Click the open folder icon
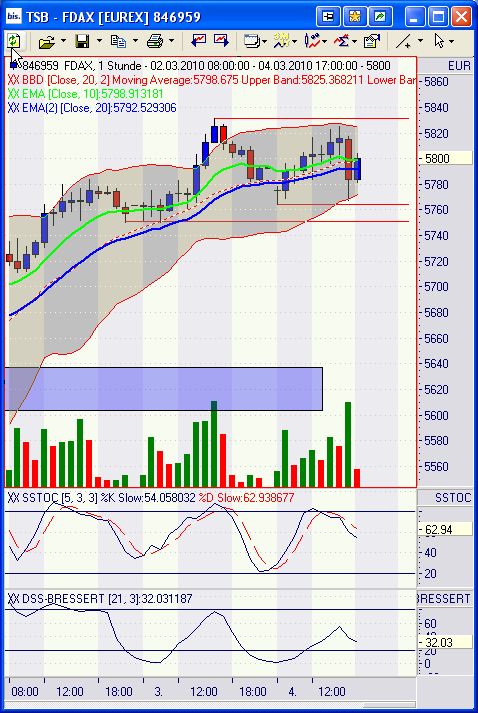Screen dimensions: 478x713 click(47, 42)
